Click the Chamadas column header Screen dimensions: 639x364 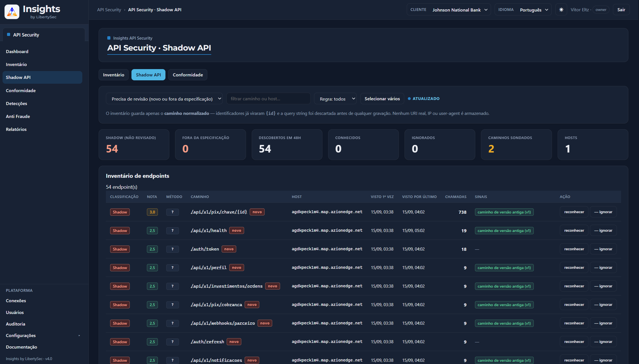(456, 197)
